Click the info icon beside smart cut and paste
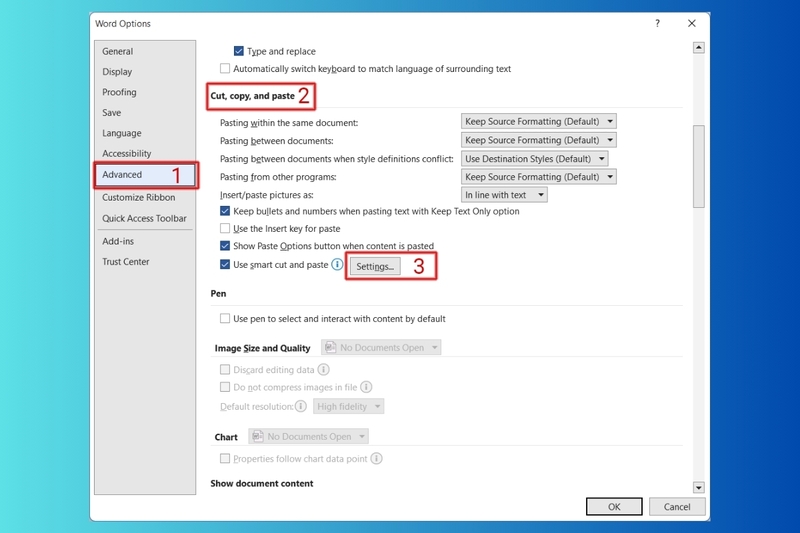This screenshot has width=800, height=533. pos(337,264)
